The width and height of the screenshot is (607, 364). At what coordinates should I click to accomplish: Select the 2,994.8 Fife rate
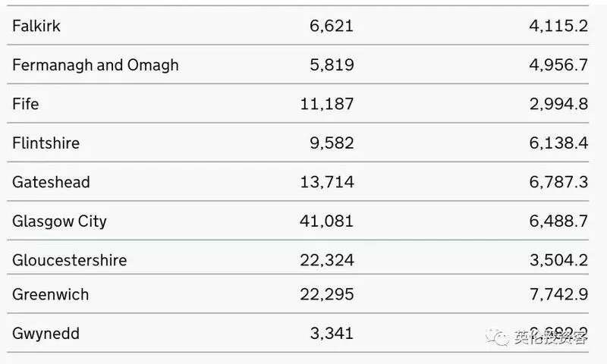click(559, 104)
